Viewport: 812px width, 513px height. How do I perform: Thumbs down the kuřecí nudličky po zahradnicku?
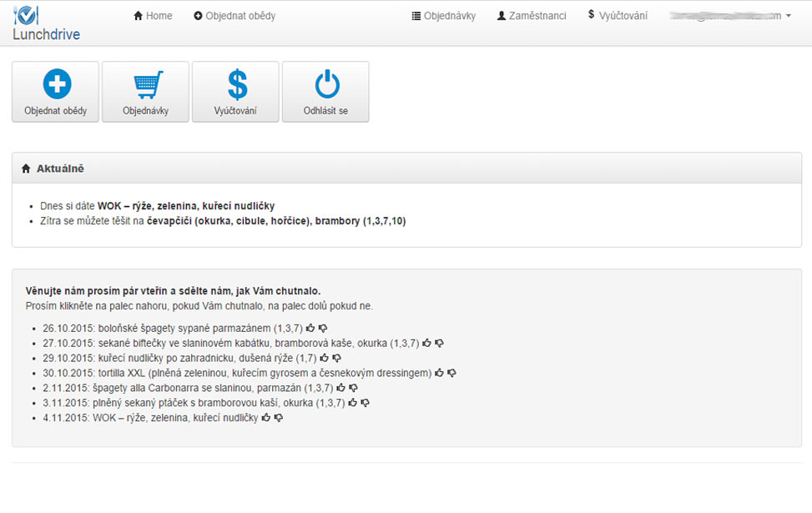pos(336,358)
